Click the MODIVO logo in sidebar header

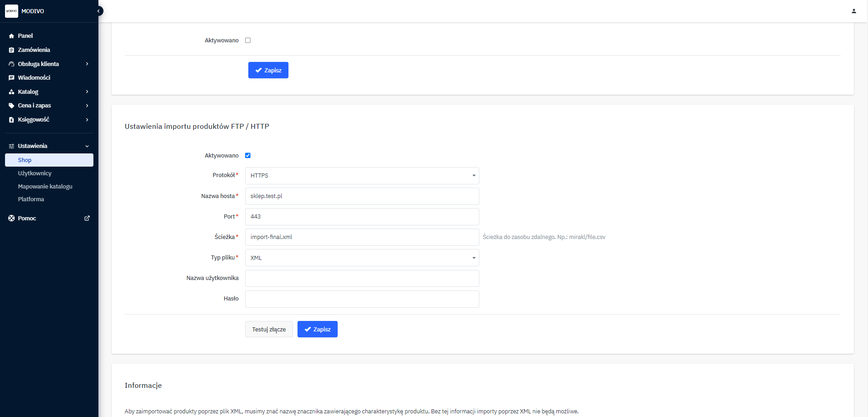click(x=11, y=11)
